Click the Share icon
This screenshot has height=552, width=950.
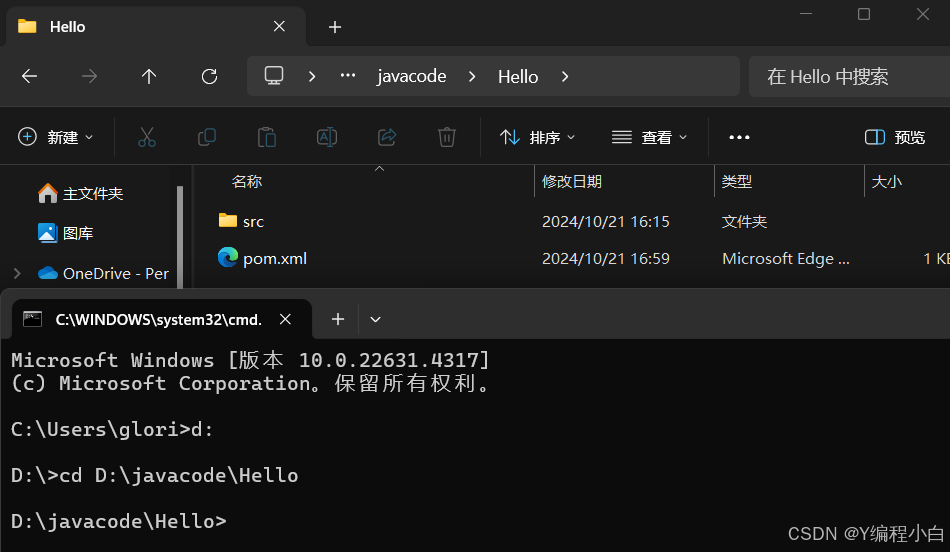click(387, 138)
